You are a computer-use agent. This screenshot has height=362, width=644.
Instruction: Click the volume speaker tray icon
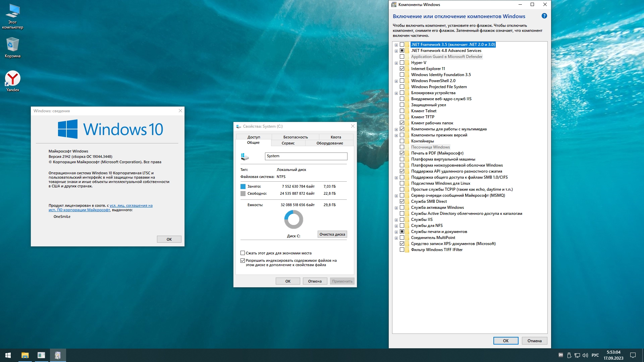585,355
